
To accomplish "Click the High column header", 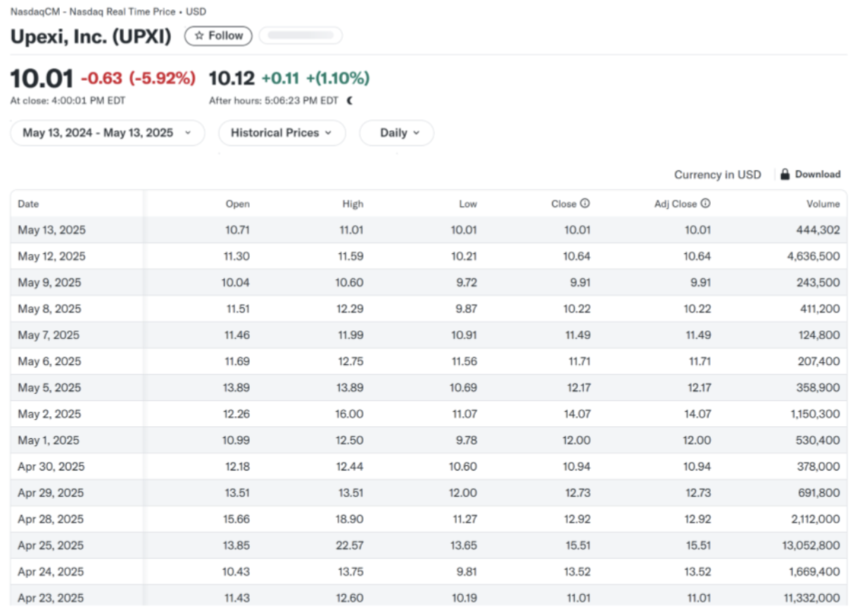I will 353,204.
